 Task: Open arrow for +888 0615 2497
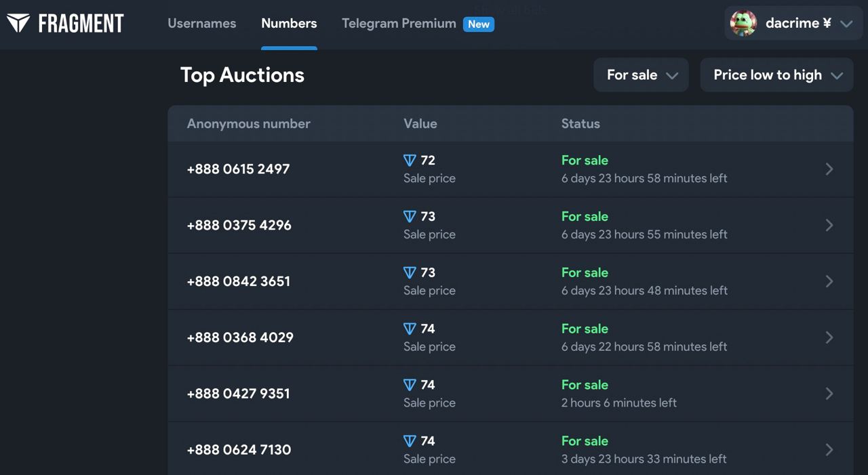(829, 169)
